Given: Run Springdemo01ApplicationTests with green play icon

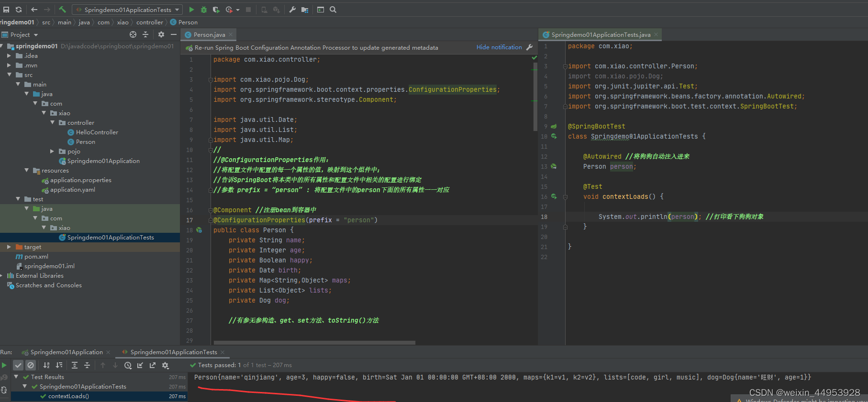Looking at the screenshot, I should (x=191, y=10).
